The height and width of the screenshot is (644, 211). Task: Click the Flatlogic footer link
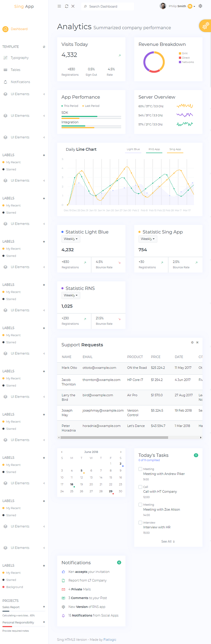(110, 640)
